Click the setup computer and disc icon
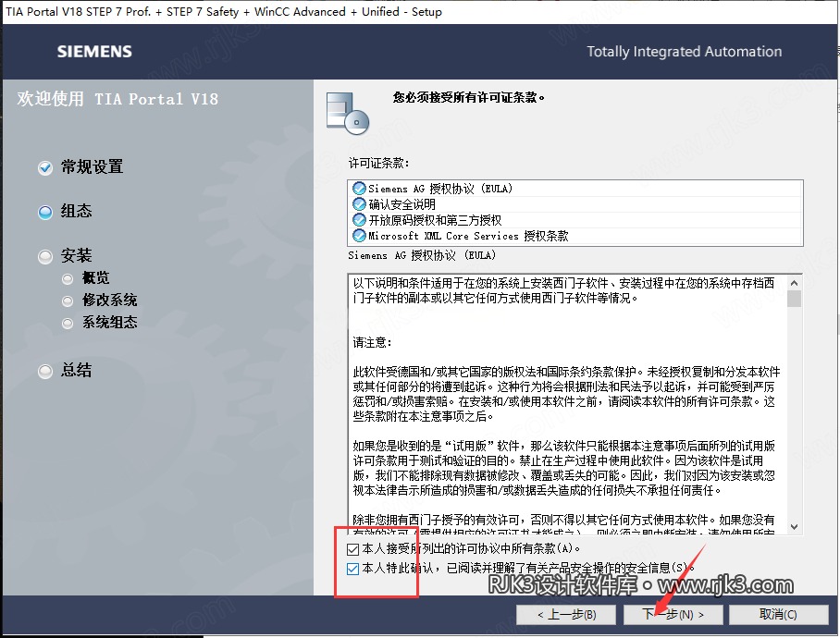This screenshot has width=840, height=638. (348, 114)
